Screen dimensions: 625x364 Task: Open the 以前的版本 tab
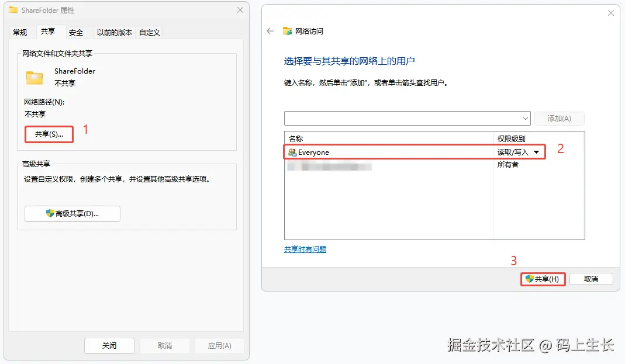point(115,33)
